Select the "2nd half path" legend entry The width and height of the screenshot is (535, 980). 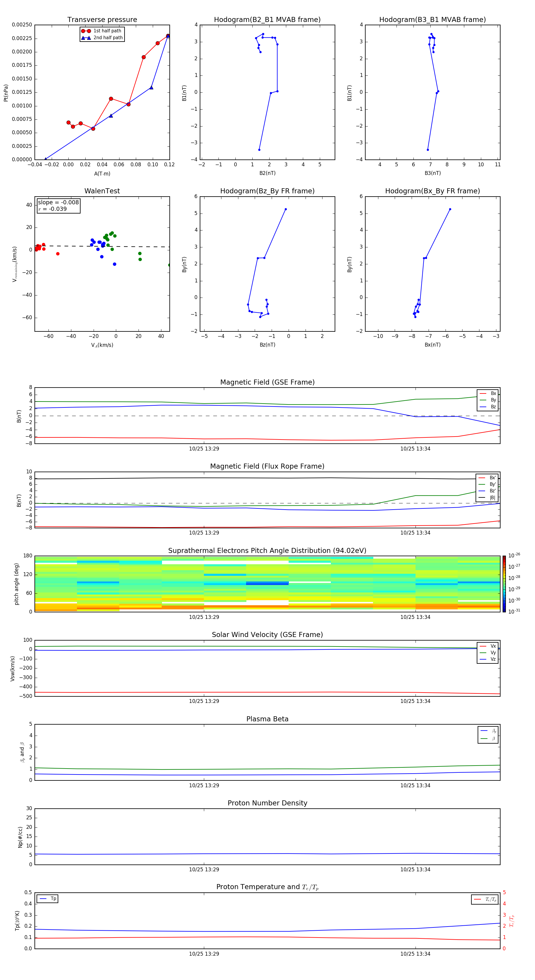tap(102, 38)
